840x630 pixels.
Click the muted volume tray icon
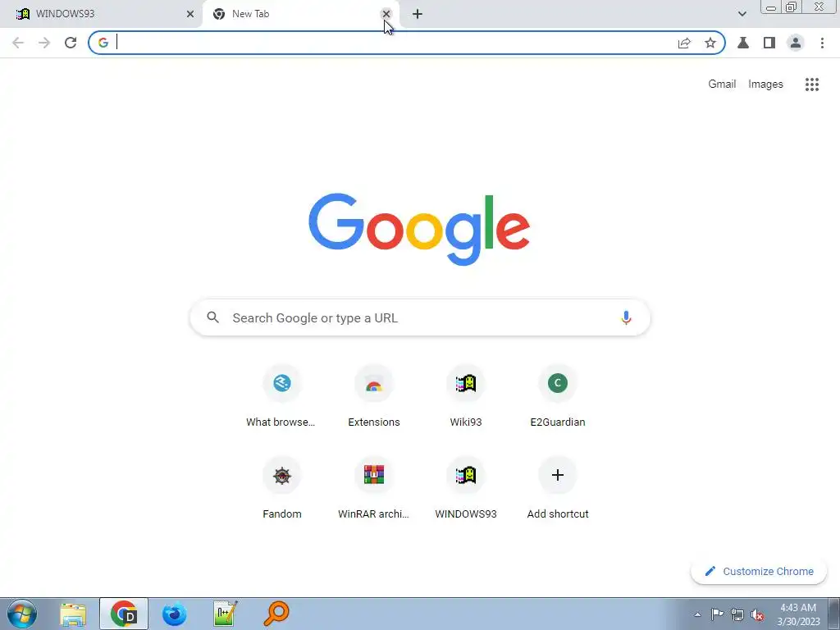point(757,614)
